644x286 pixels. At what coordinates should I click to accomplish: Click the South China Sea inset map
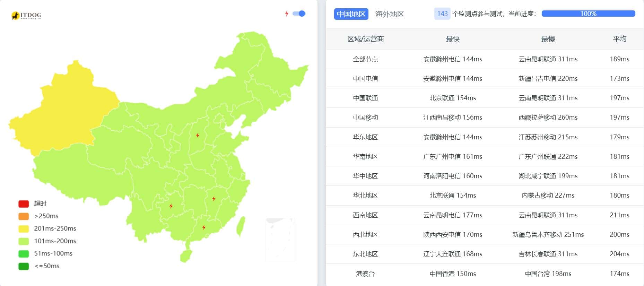tap(280, 239)
